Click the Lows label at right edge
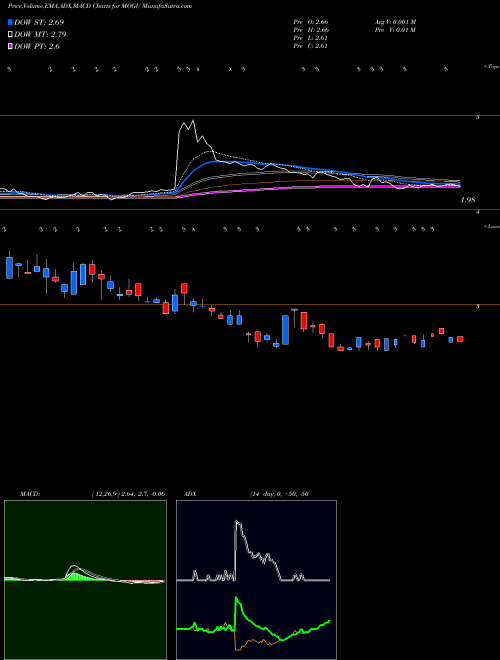This screenshot has width=500, height=660. click(x=491, y=226)
